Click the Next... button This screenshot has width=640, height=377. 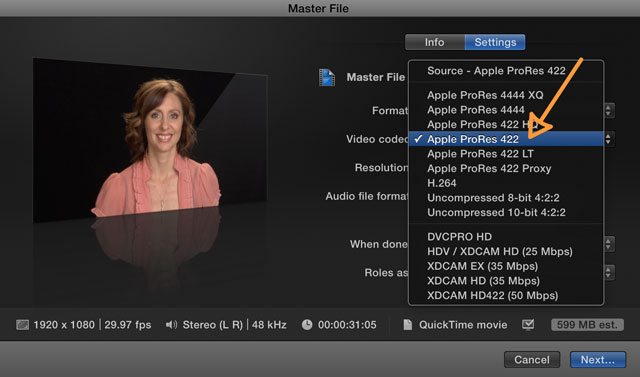(598, 359)
